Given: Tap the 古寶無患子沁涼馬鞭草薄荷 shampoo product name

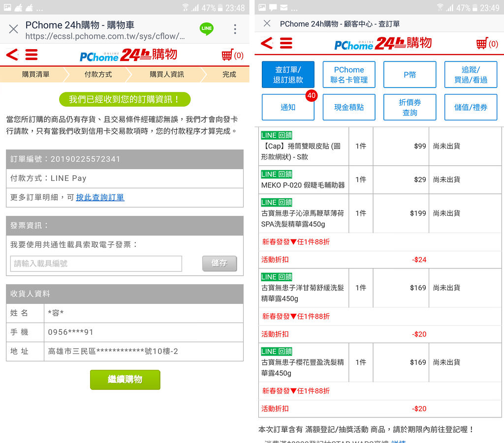Looking at the screenshot, I should [303, 219].
